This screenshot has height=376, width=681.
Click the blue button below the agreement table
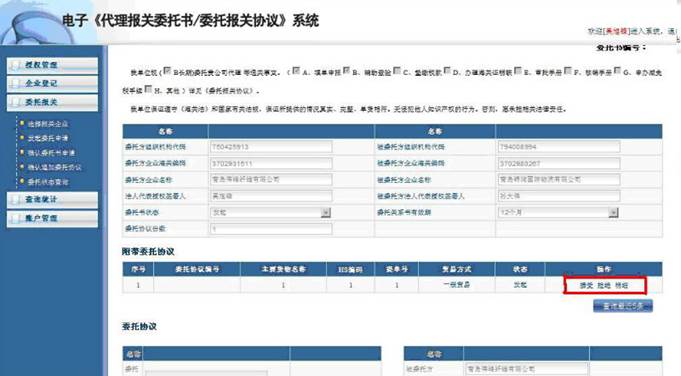click(623, 306)
